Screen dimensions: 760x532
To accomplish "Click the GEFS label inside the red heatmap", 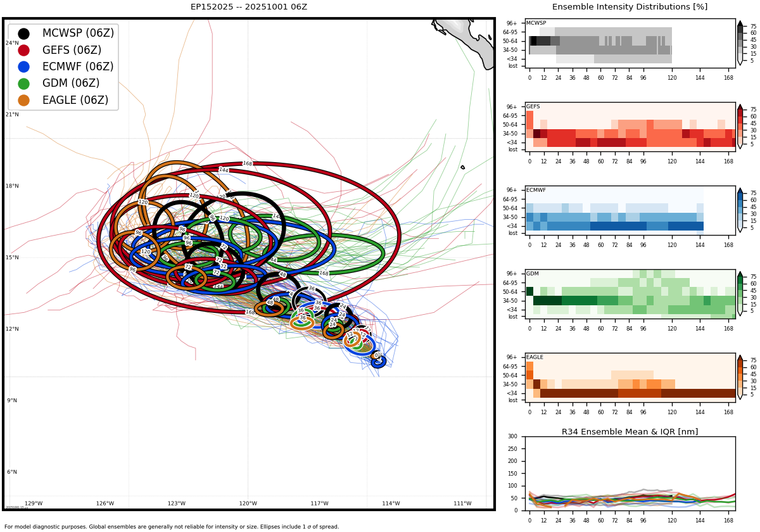I will click(x=533, y=106).
